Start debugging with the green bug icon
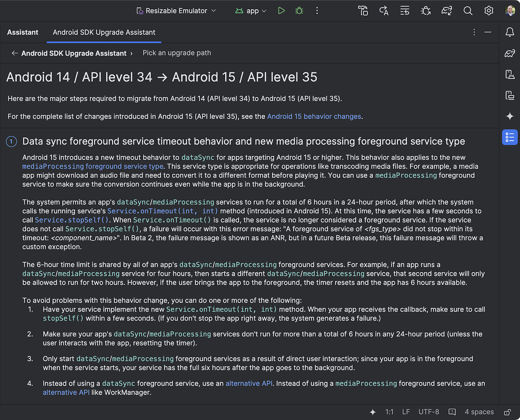 pos(299,10)
